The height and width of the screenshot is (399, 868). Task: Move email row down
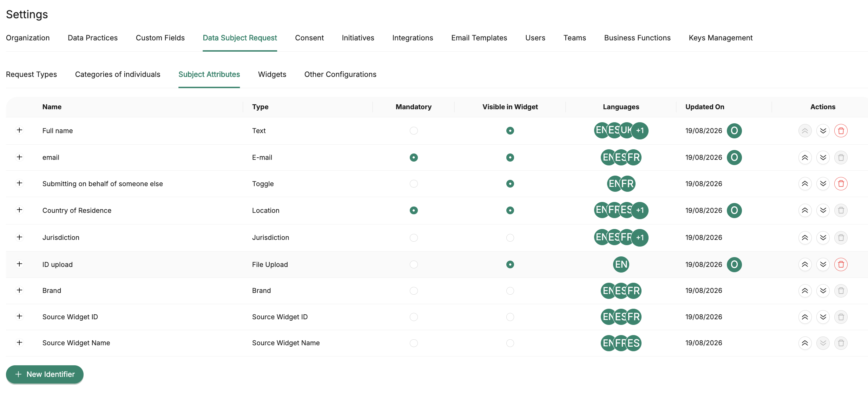pos(823,157)
